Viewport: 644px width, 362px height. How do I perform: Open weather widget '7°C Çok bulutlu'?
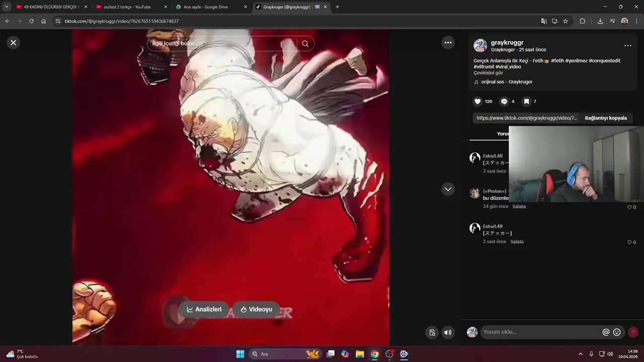coord(22,354)
